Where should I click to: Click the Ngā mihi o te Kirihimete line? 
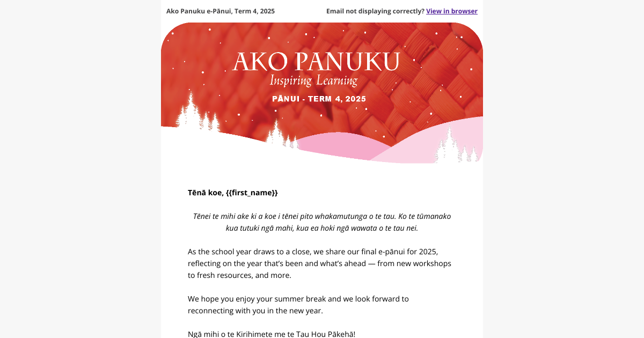click(272, 334)
